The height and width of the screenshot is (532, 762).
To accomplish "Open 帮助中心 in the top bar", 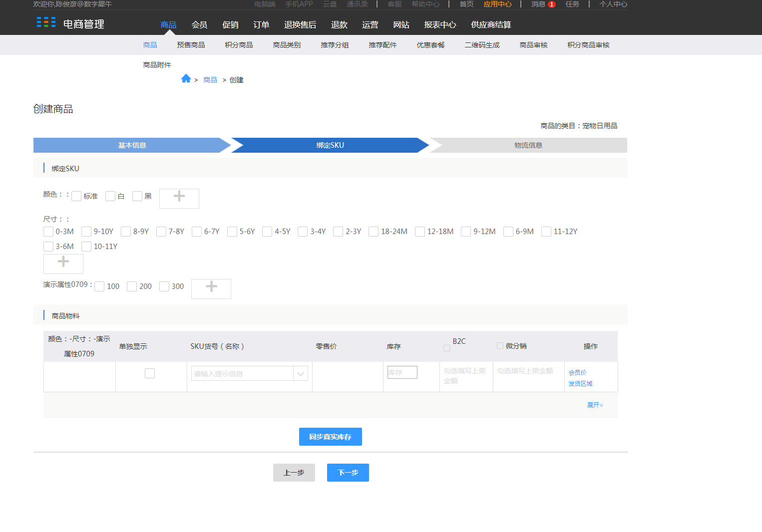I will pyautogui.click(x=425, y=4).
